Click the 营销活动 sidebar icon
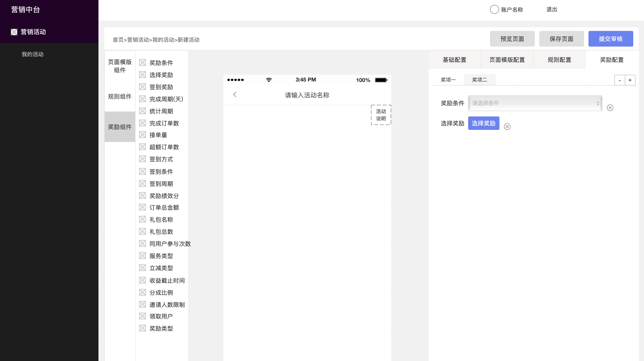This screenshot has width=644, height=361. [14, 32]
